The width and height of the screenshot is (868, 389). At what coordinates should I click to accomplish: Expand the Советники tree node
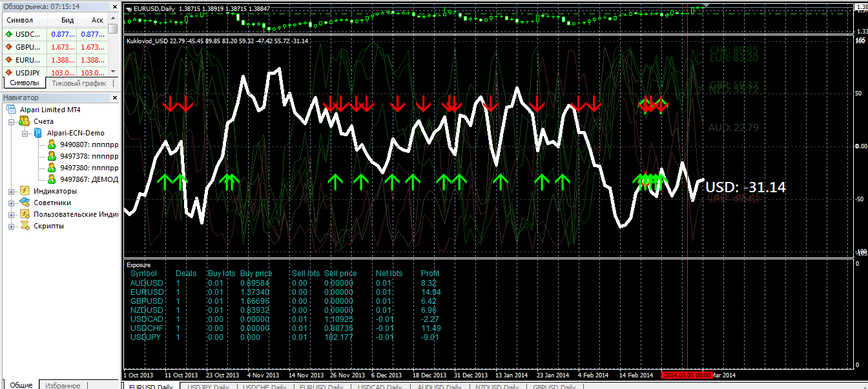coord(11,203)
